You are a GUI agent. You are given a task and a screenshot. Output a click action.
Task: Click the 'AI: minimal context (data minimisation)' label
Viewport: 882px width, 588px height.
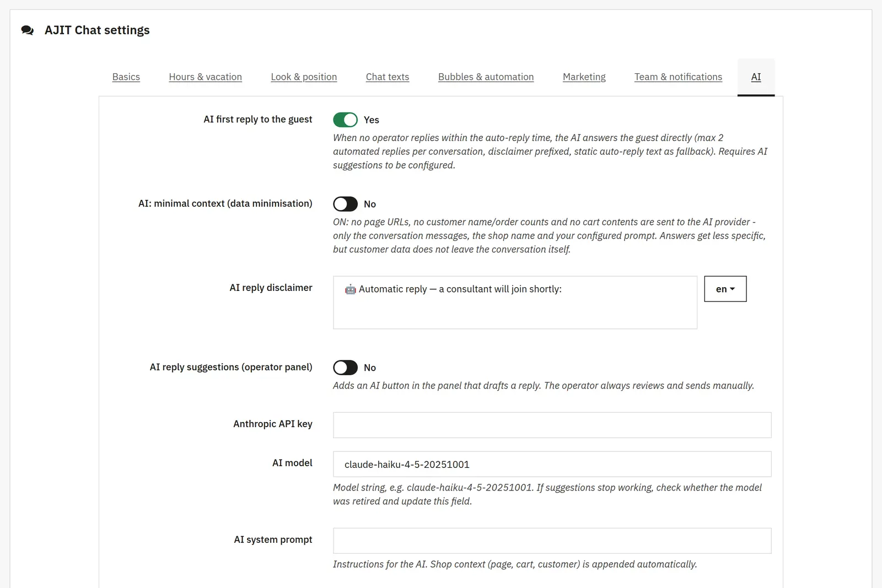225,203
